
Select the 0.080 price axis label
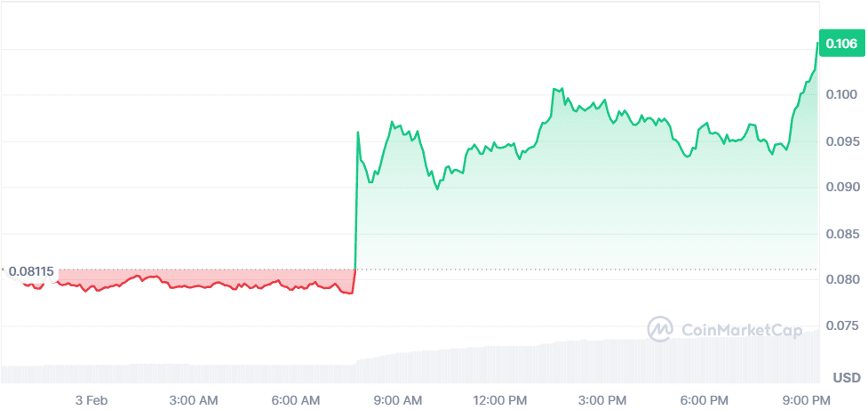840,280
